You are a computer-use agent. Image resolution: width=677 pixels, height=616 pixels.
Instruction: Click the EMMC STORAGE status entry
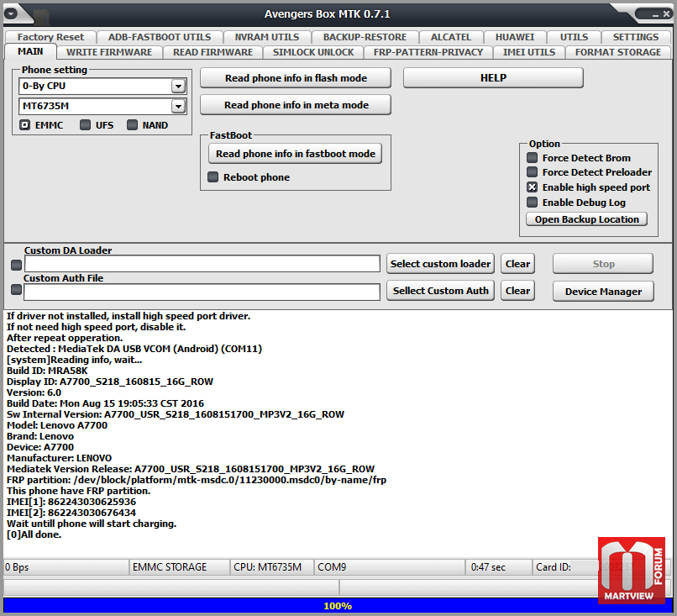(179, 567)
